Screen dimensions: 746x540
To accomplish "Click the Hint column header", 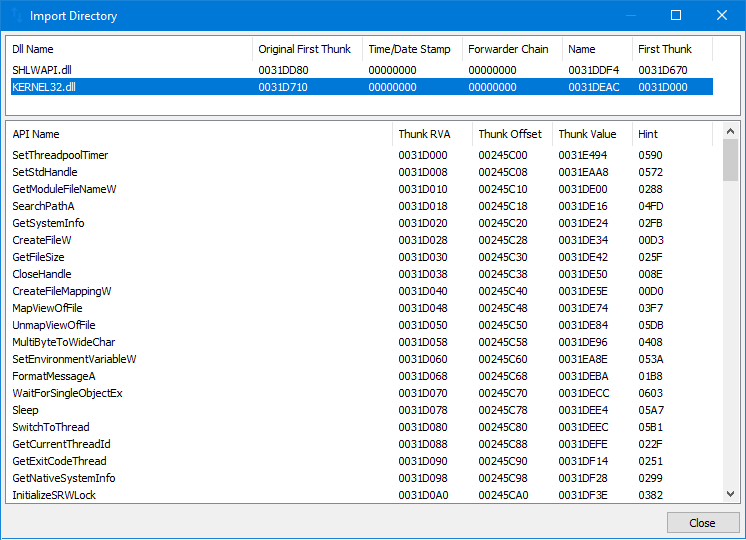I will [672, 134].
